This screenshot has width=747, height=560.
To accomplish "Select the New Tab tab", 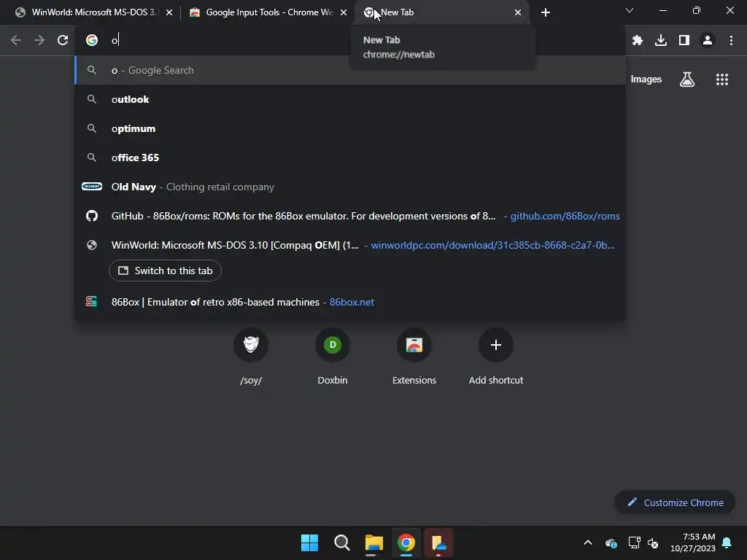I will [441, 12].
